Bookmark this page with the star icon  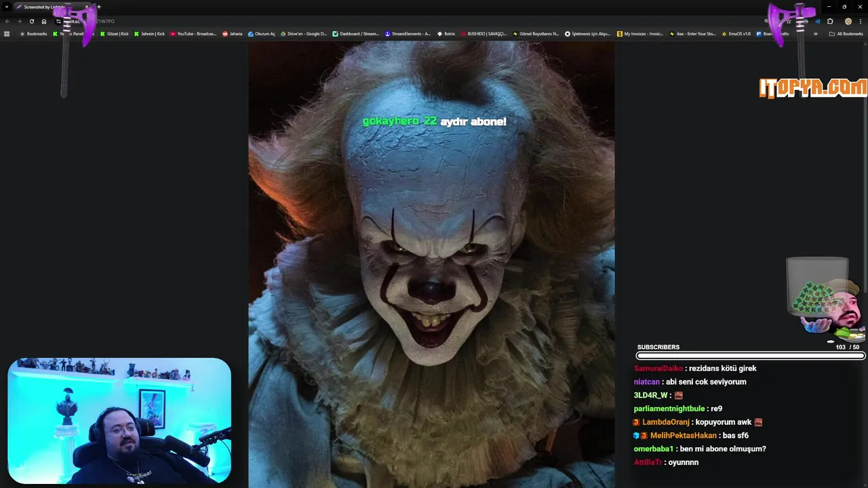[788, 21]
